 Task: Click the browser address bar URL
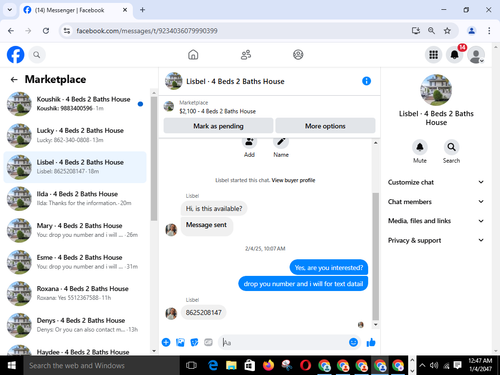coord(147,31)
